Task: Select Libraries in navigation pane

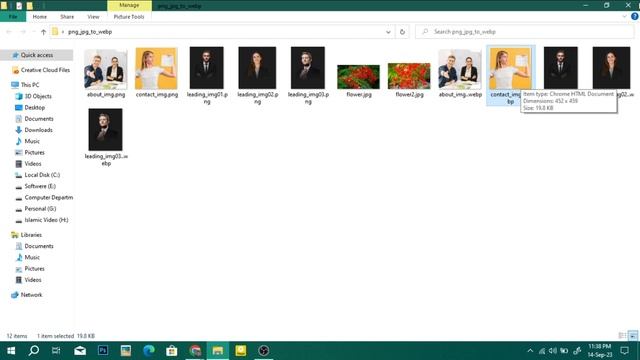Action: 31,235
